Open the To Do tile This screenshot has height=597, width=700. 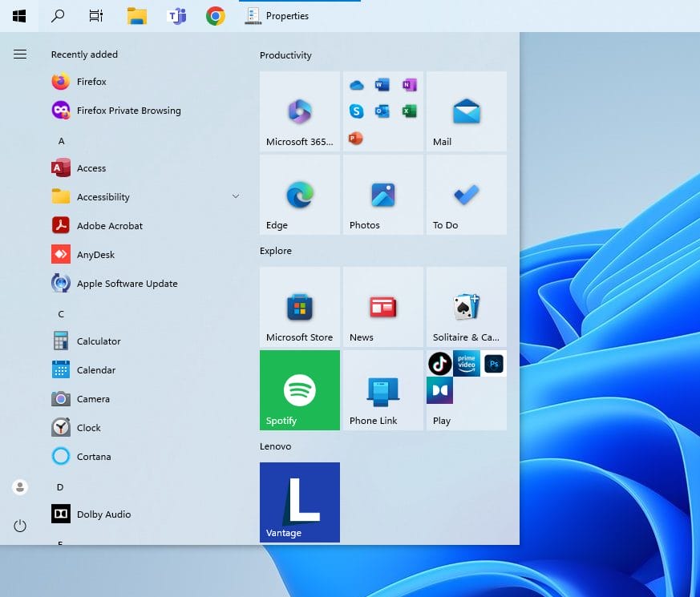point(466,195)
